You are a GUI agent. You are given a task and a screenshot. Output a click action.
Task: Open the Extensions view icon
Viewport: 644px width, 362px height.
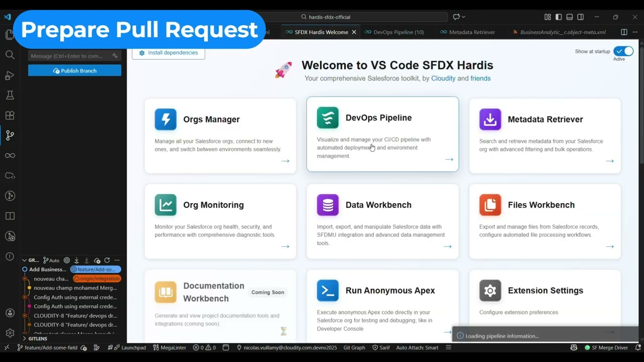(10, 115)
